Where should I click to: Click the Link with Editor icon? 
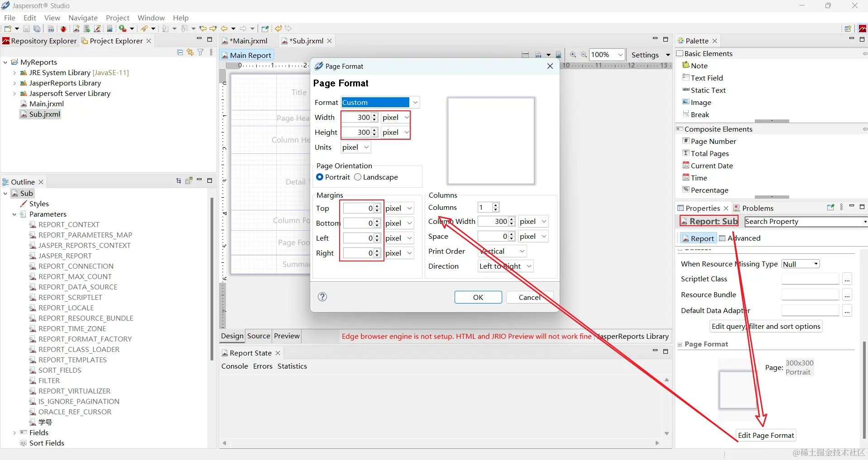190,52
